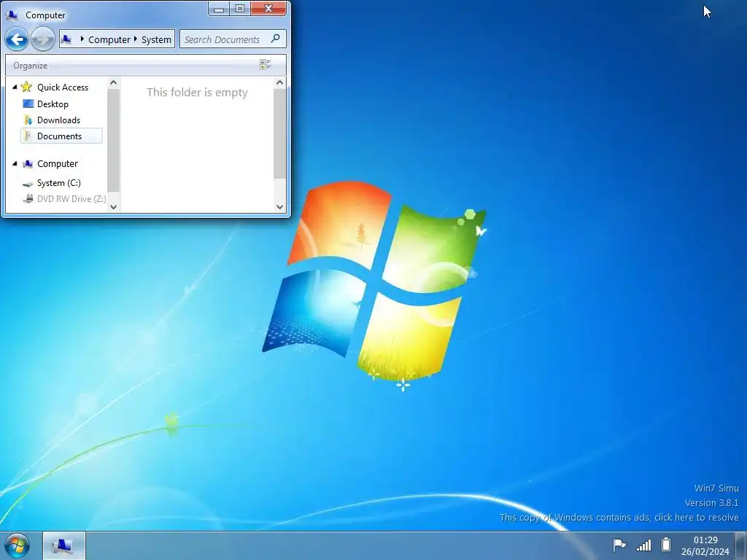The width and height of the screenshot is (747, 560).
Task: Click the battery tray icon
Action: (x=666, y=544)
